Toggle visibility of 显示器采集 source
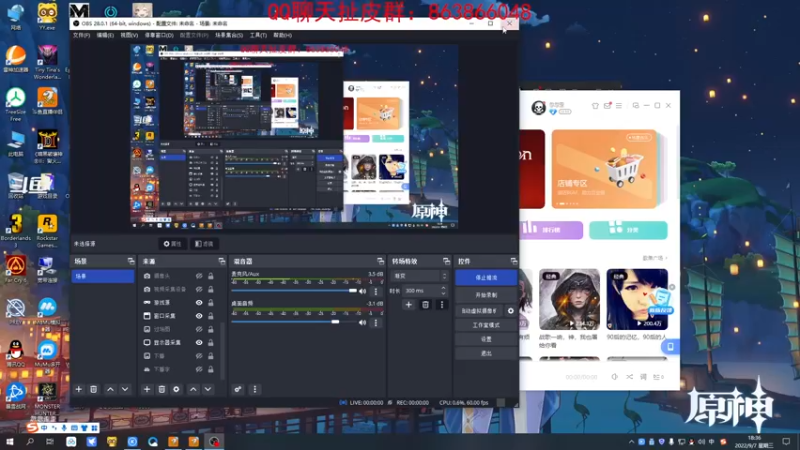 click(199, 342)
